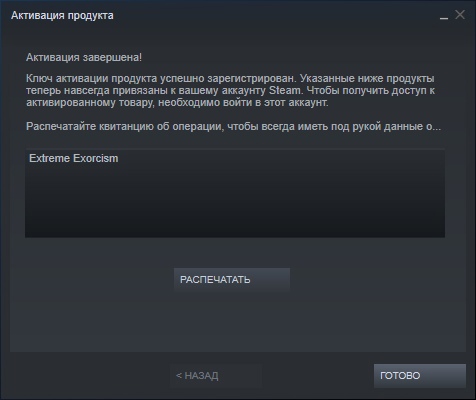
Task: Click the теперь навсегда привязаны text line
Action: pos(230,91)
